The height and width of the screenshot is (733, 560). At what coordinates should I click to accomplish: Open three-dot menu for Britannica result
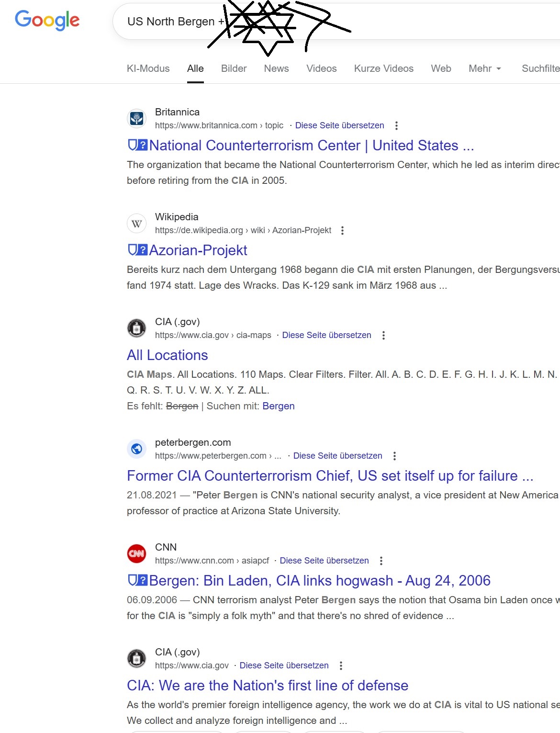point(396,125)
